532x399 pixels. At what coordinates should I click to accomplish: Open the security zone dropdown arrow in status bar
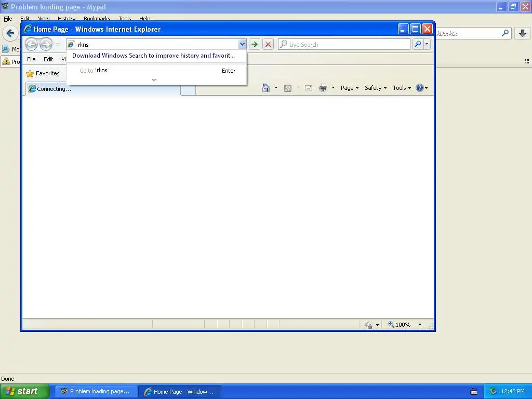[377, 325]
